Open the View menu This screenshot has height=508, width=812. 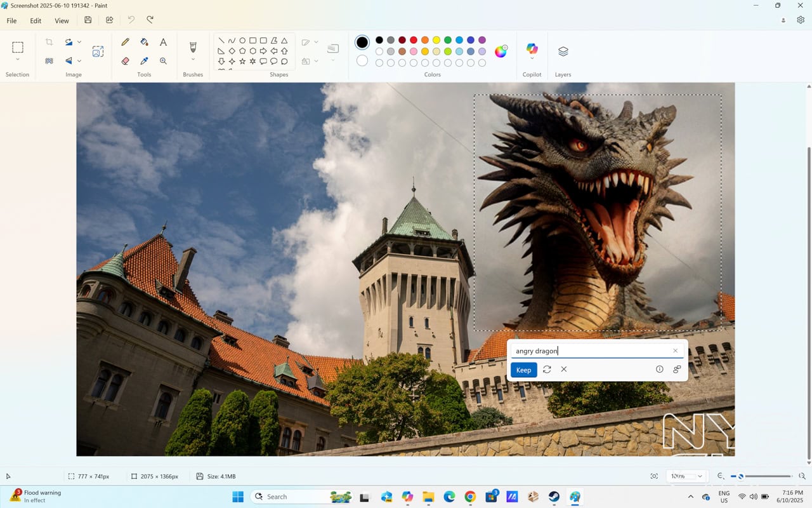click(x=62, y=20)
